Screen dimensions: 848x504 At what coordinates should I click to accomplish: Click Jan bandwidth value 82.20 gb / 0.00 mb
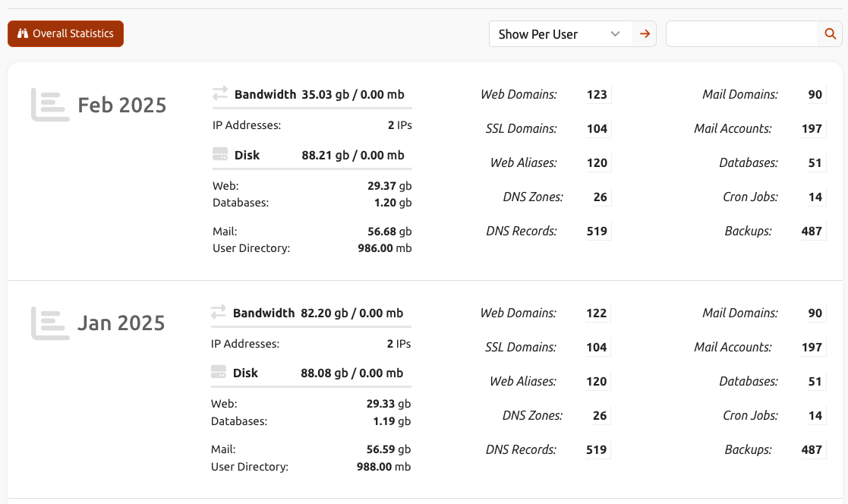click(x=351, y=313)
